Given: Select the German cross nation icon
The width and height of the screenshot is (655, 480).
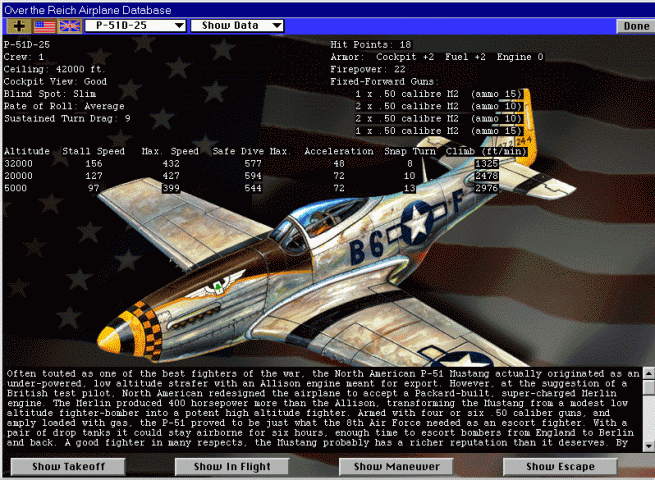Looking at the screenshot, I should click(x=19, y=26).
